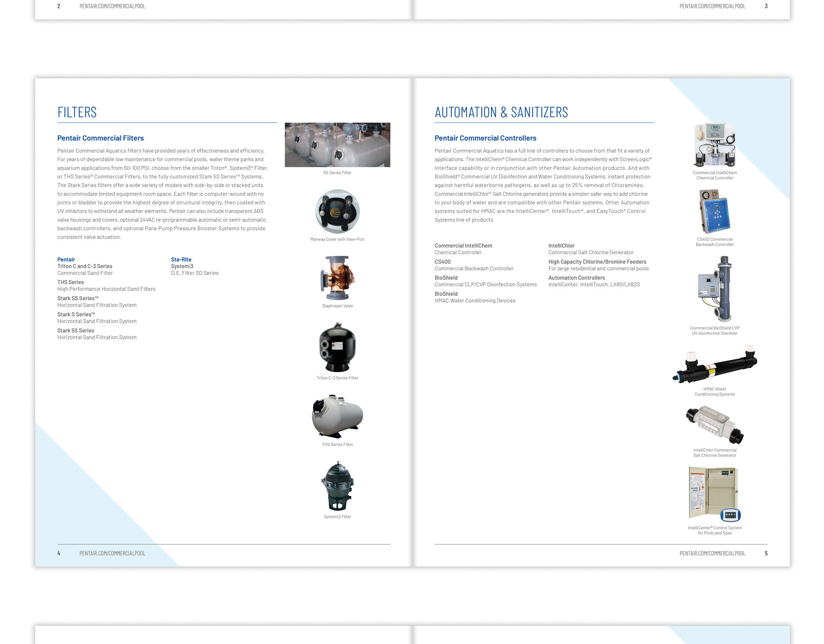Click the Triton C-3 Series Filter caption
Screen dimensions: 824x644
337,378
